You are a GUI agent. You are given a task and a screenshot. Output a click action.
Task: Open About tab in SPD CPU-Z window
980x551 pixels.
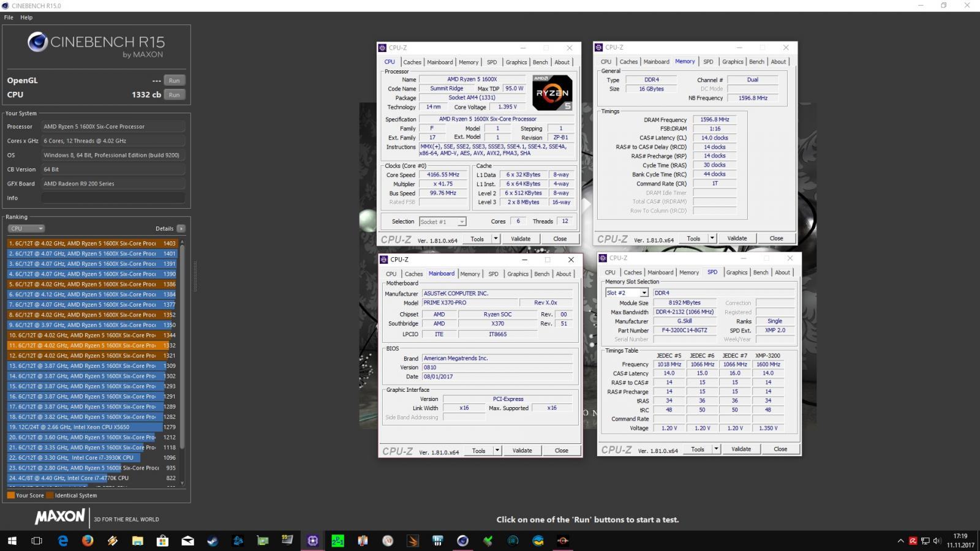pos(782,272)
